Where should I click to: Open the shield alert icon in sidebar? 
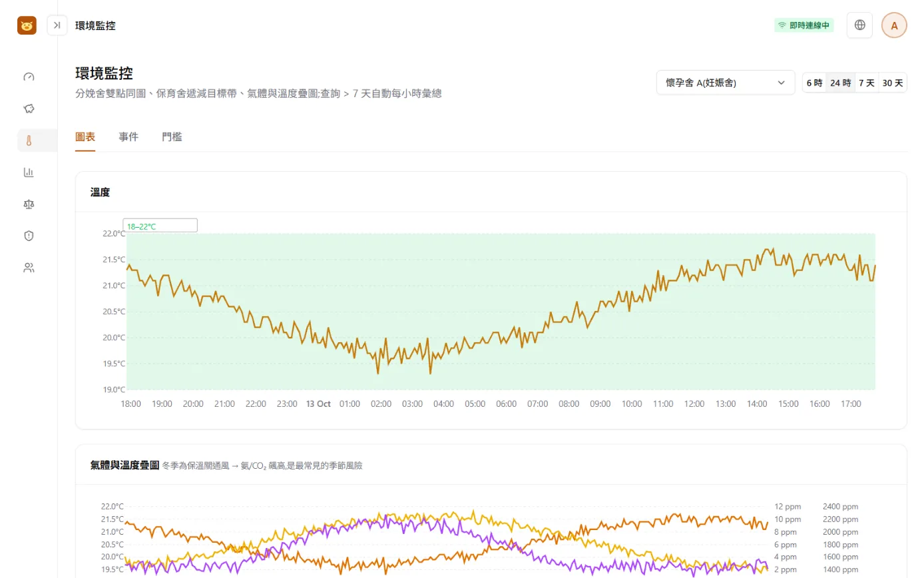29,236
